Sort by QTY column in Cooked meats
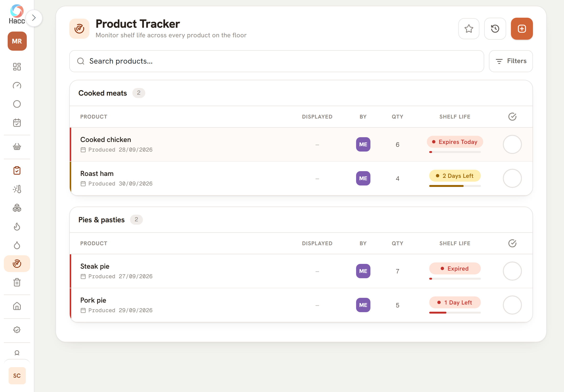Image resolution: width=564 pixels, height=392 pixels. tap(397, 117)
